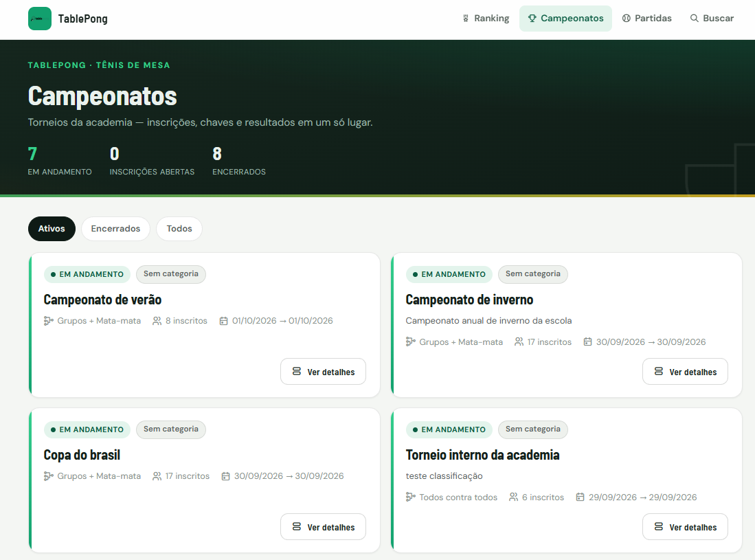View details of Campeonato de inverno

click(685, 372)
